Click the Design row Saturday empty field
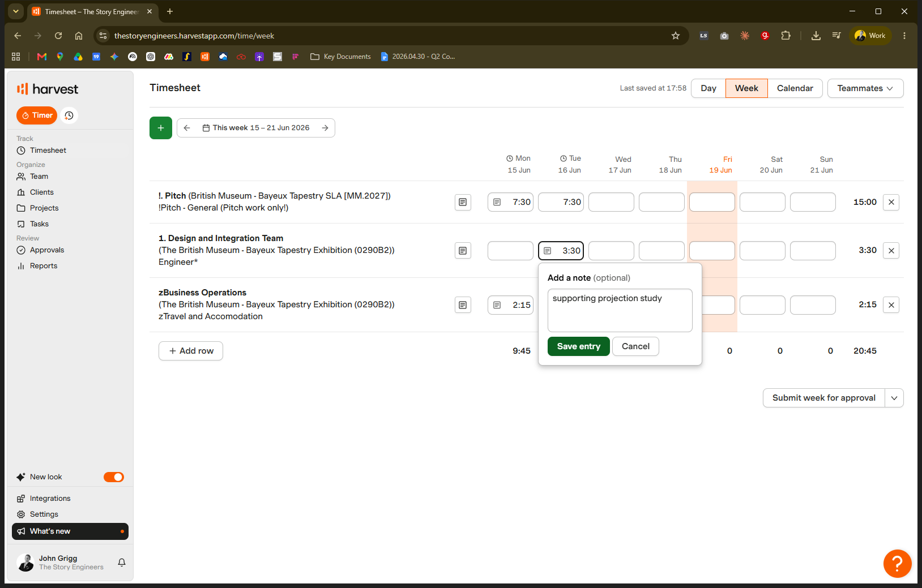Image resolution: width=922 pixels, height=588 pixels. pos(762,251)
